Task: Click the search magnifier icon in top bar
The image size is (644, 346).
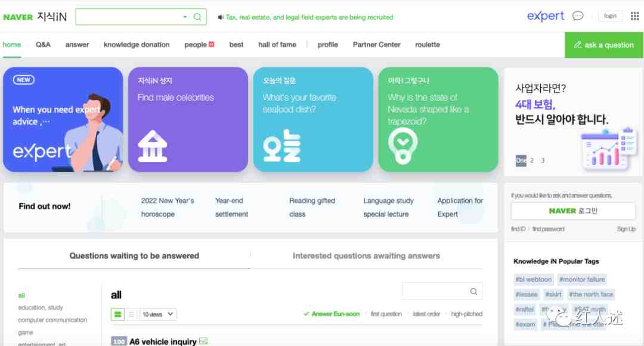Action: [x=197, y=17]
